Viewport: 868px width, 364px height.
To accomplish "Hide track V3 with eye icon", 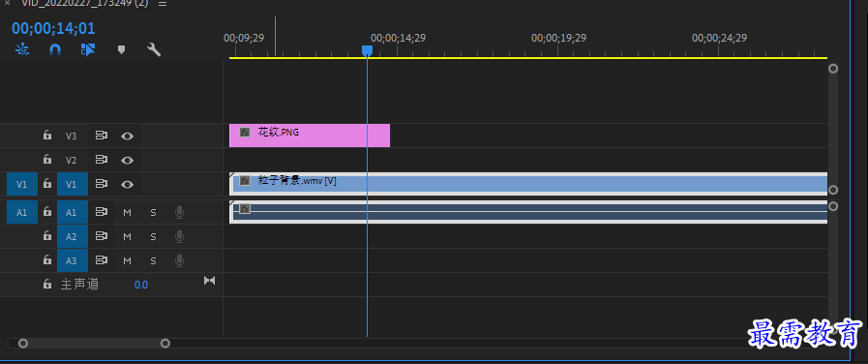I will click(x=128, y=136).
